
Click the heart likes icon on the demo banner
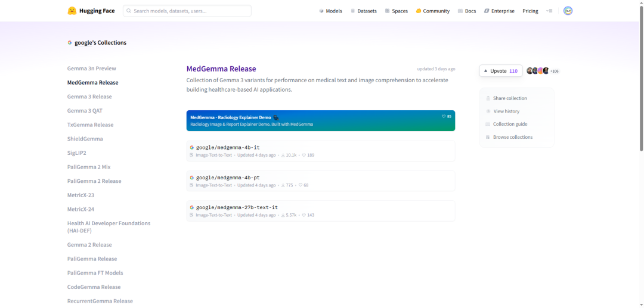click(444, 117)
